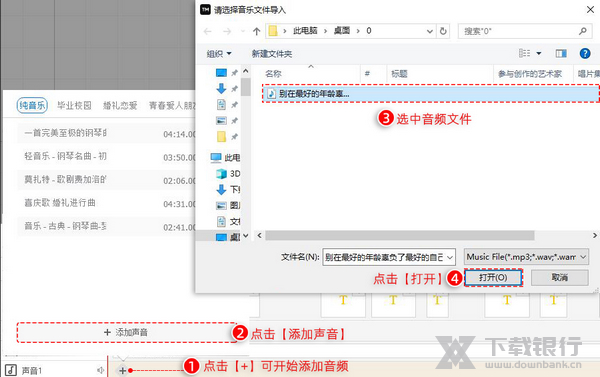Select the song 一首完美至极的钢琴曲

click(x=106, y=133)
